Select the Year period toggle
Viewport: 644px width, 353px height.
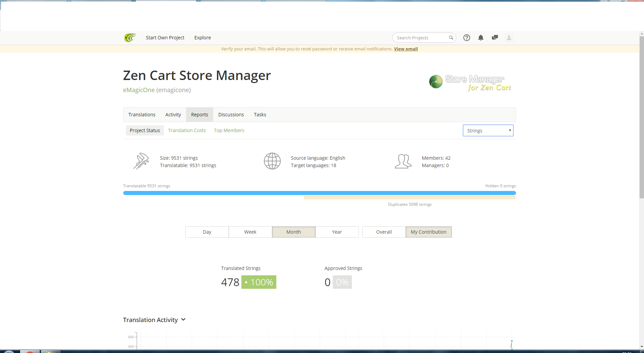pos(337,232)
